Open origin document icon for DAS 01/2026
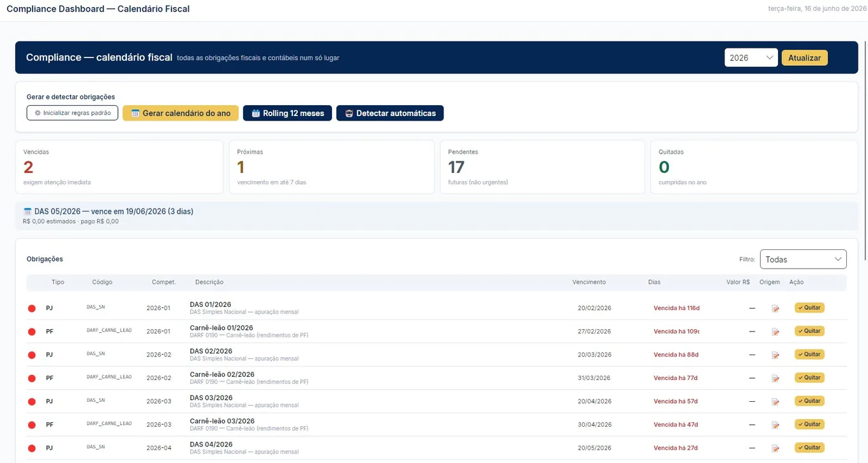Viewport: 868px width, 463px height. 775,309
